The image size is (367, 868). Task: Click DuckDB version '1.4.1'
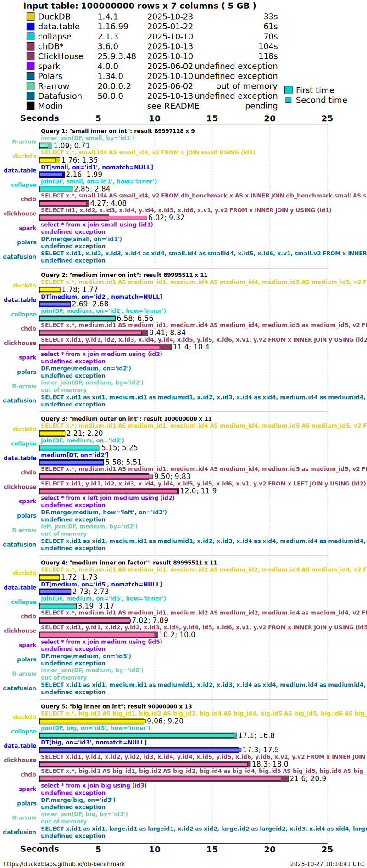pos(108,17)
